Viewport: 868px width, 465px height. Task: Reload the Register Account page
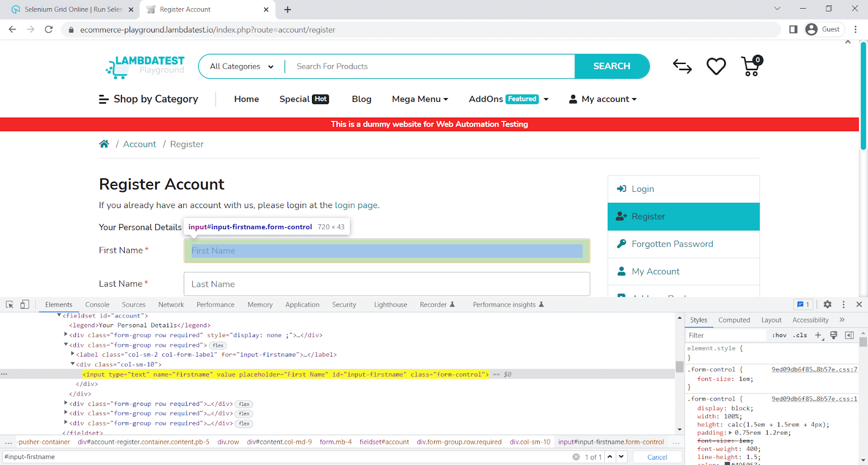point(49,29)
